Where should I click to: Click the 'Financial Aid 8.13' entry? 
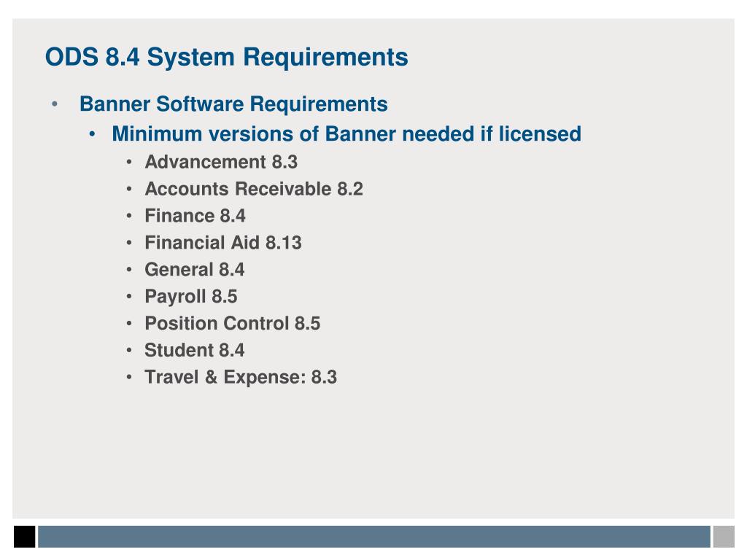click(223, 243)
